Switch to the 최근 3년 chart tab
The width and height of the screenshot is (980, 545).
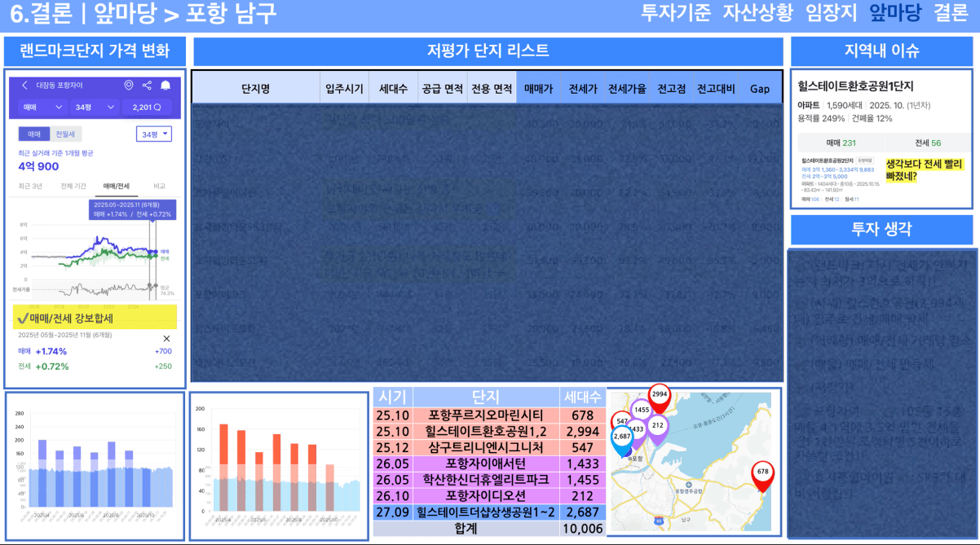point(31,187)
